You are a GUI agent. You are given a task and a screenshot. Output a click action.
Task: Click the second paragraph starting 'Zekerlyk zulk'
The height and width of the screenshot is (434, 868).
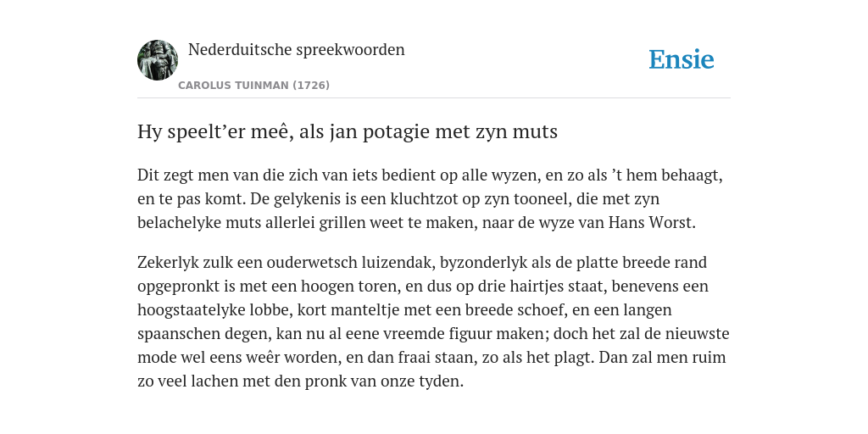433,321
